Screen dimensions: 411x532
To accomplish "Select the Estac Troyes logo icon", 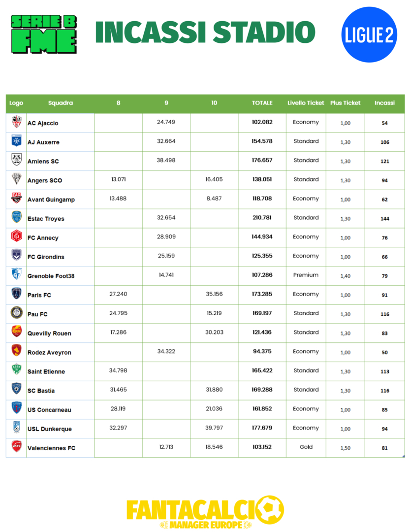I will coord(16,218).
